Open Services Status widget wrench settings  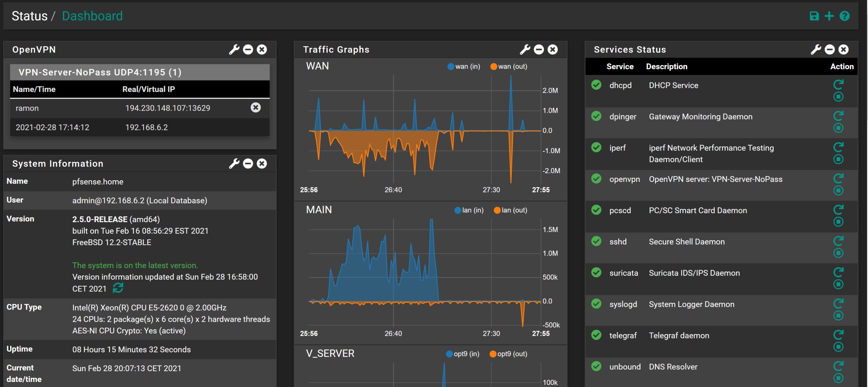(x=816, y=50)
